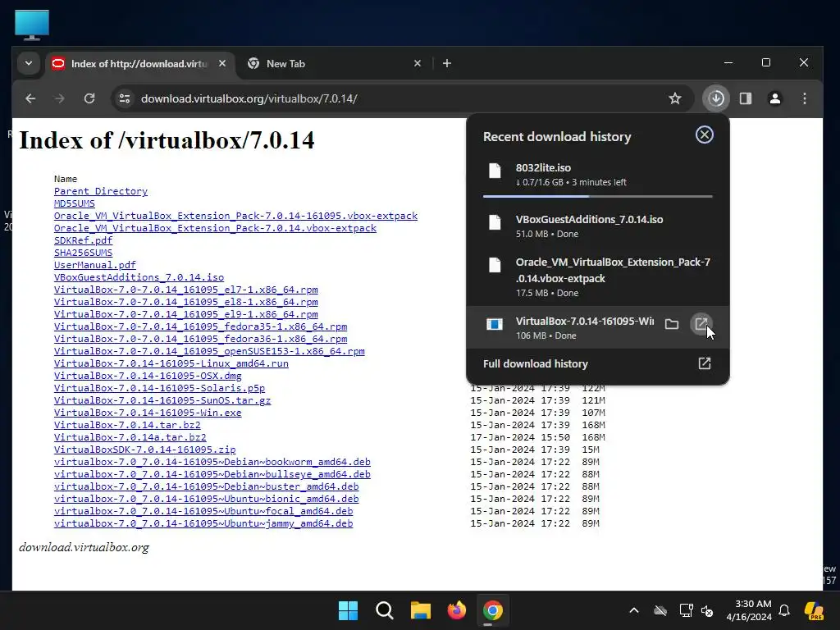Click the Debian bookworm deb link
The height and width of the screenshot is (630, 840).
coord(212,463)
